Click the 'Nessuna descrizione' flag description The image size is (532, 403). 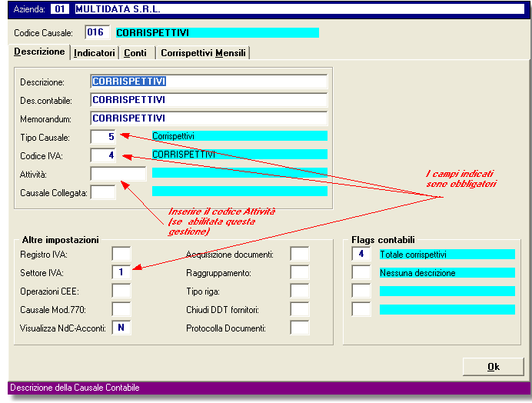pyautogui.click(x=447, y=272)
